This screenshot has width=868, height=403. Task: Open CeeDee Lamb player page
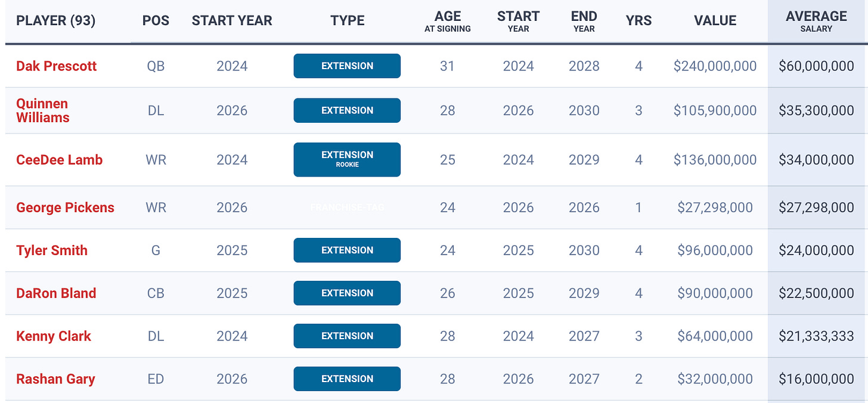tap(59, 160)
